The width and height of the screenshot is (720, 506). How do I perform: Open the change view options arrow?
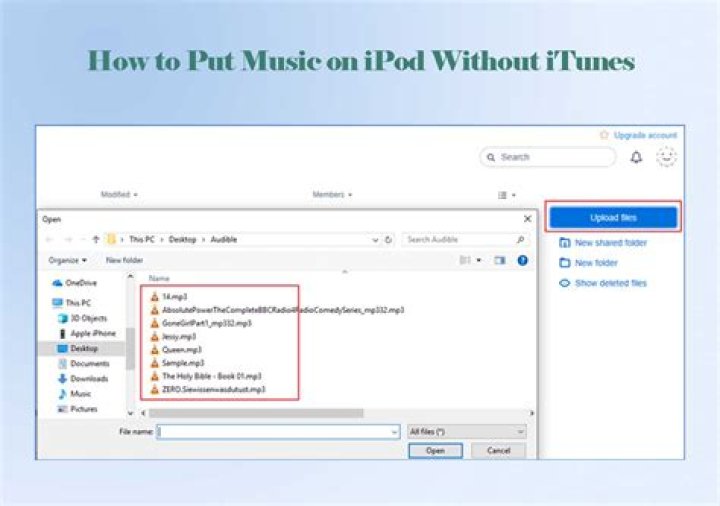tap(479, 261)
